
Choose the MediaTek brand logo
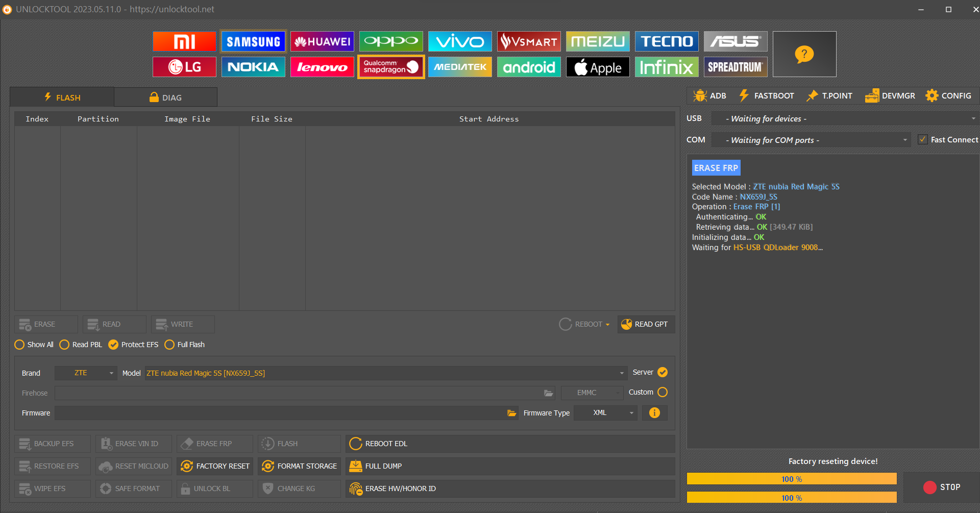tap(460, 67)
